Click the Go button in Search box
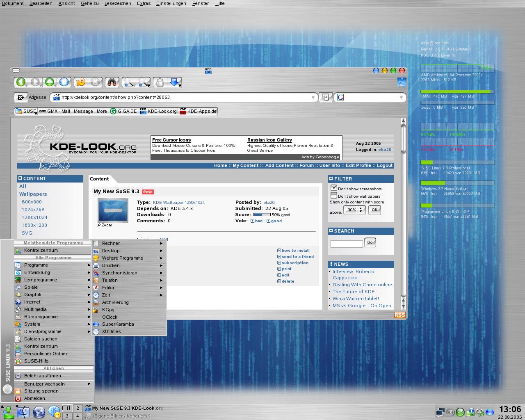The height and width of the screenshot is (420, 525). 370,242
